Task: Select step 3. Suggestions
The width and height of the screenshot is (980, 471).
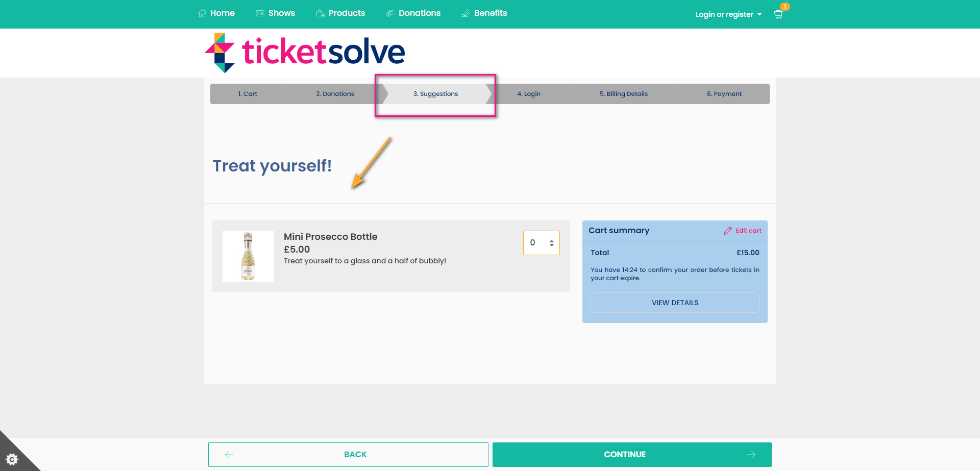Action: click(x=436, y=94)
